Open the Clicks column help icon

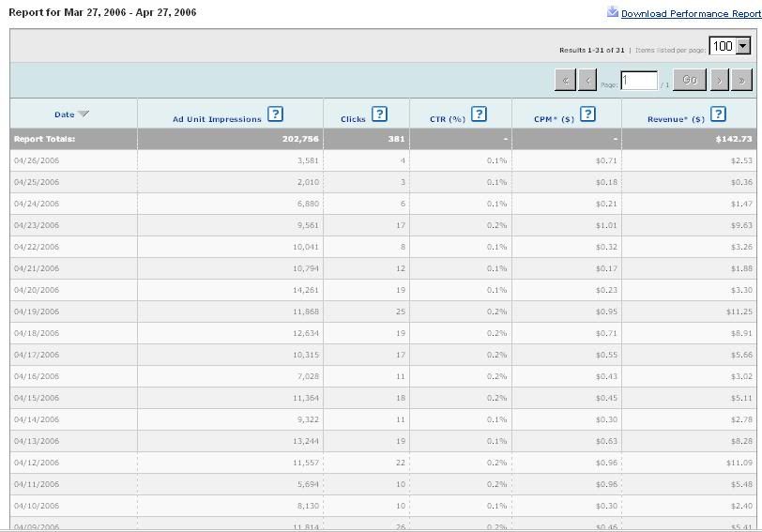pos(379,114)
